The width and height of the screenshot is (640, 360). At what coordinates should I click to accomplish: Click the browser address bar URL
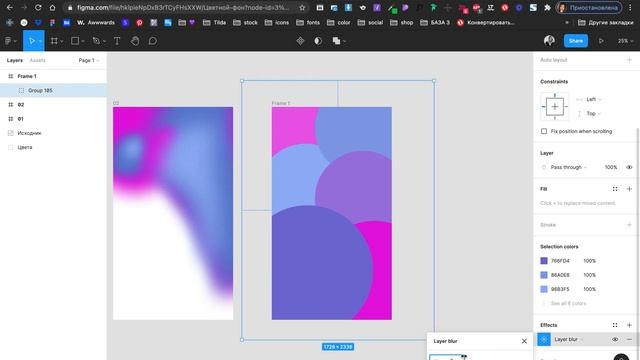(183, 7)
